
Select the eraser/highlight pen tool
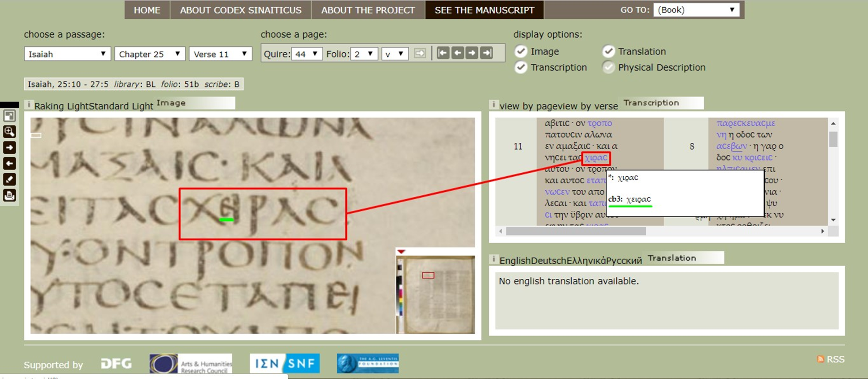[x=9, y=179]
